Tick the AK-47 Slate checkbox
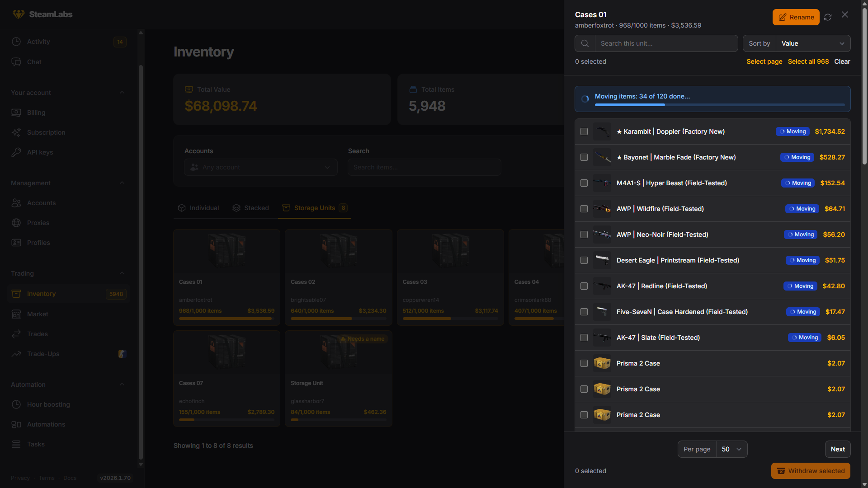The image size is (868, 488). point(584,338)
